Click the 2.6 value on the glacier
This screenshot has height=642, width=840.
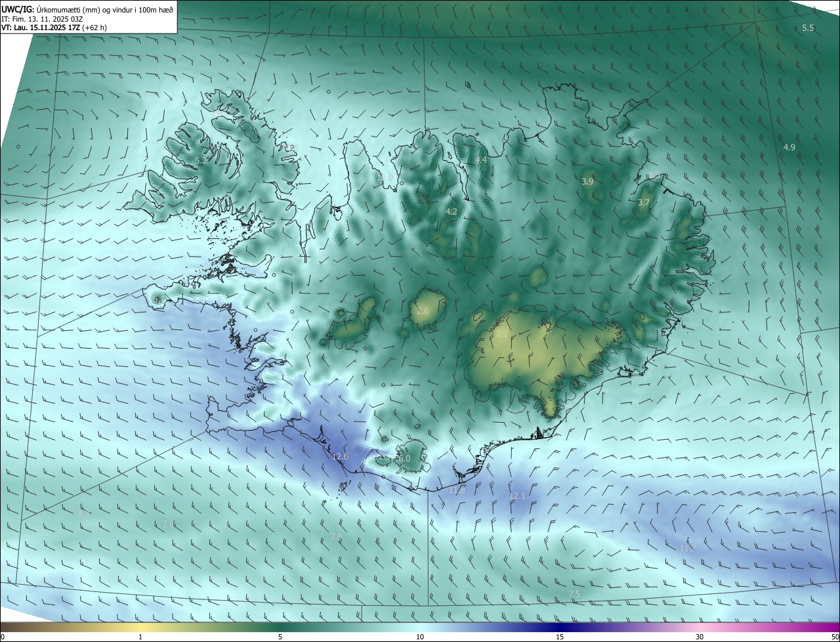click(x=423, y=311)
